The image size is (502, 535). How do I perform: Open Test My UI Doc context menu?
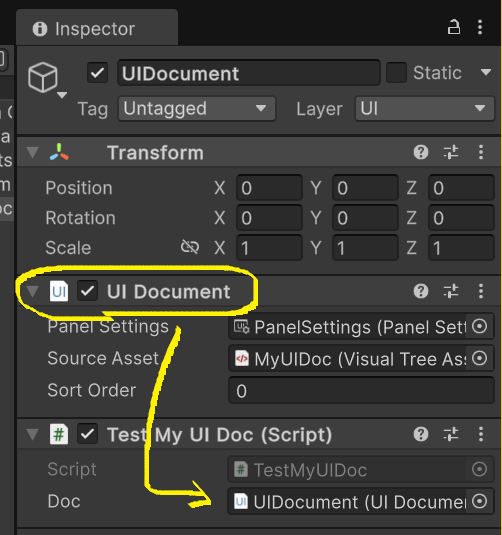tap(481, 434)
